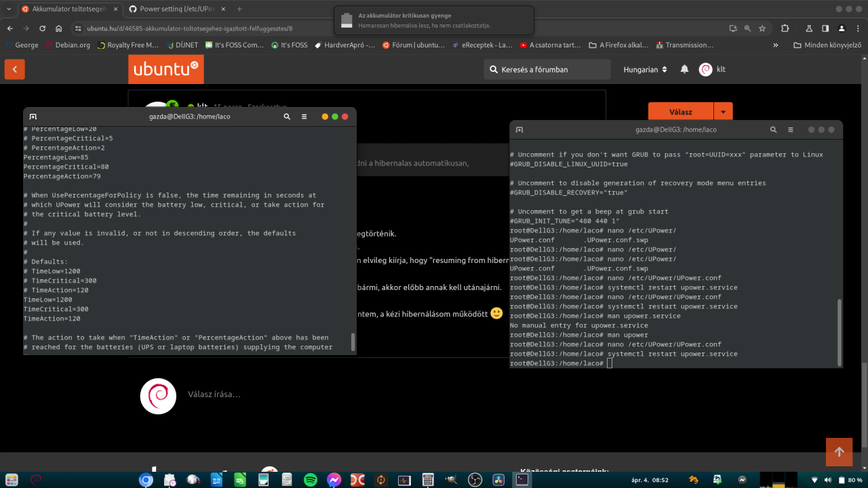
Task: Open new tab icon in left terminal
Action: [x=33, y=117]
